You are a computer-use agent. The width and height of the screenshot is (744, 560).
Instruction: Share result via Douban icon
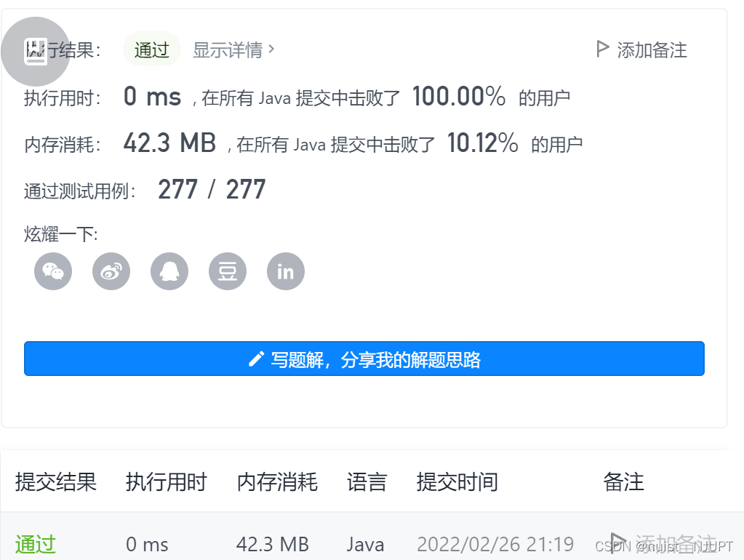pos(227,271)
